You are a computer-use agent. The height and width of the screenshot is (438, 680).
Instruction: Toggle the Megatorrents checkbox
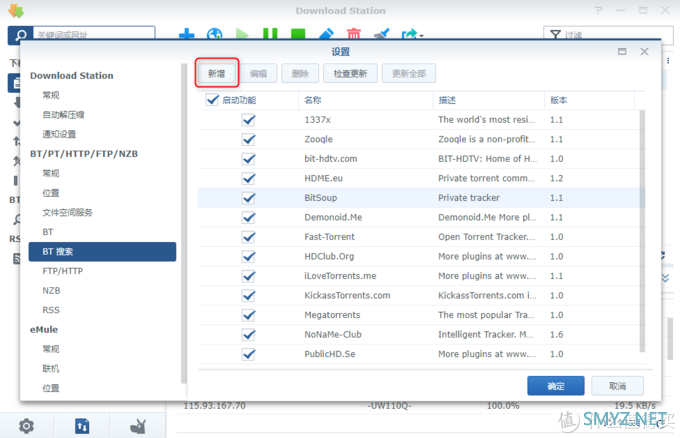coord(248,315)
